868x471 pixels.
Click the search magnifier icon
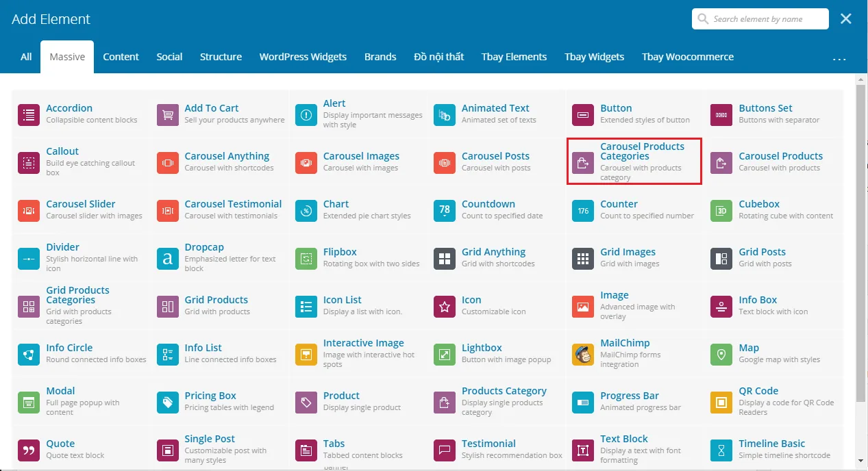703,19
